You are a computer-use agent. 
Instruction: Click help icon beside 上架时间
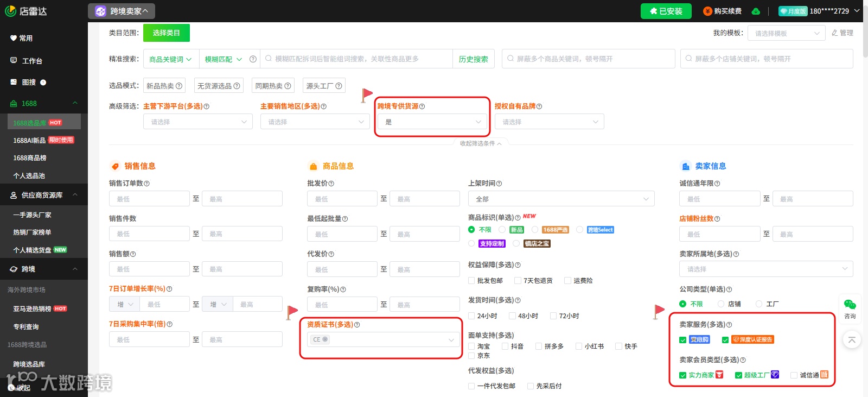499,184
